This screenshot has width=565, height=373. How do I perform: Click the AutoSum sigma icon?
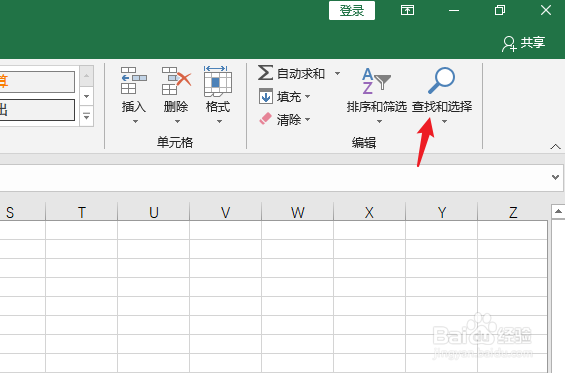[265, 72]
